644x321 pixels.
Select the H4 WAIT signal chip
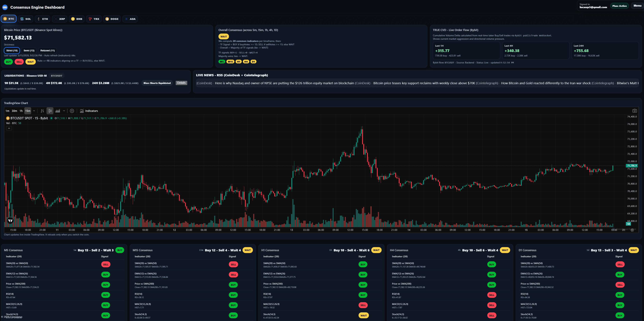click(505, 250)
